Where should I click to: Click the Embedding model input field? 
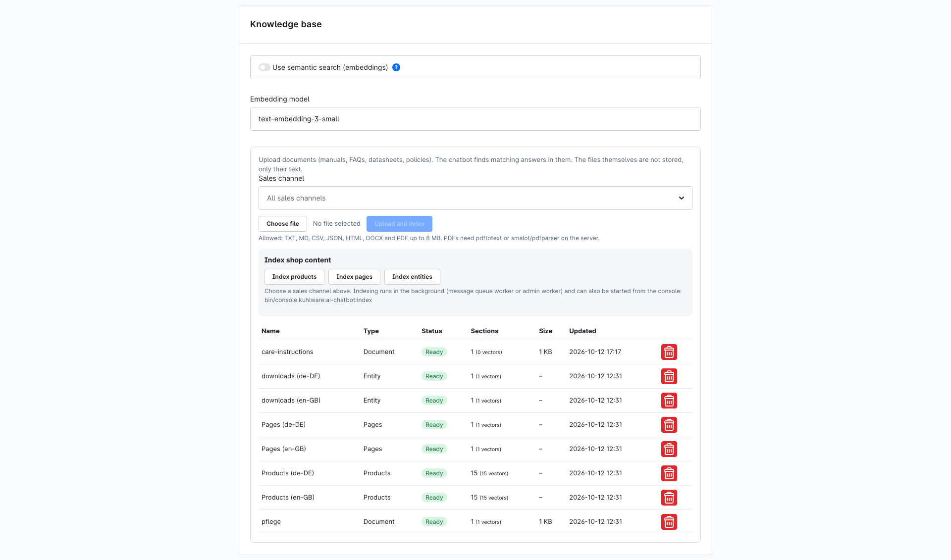475,119
